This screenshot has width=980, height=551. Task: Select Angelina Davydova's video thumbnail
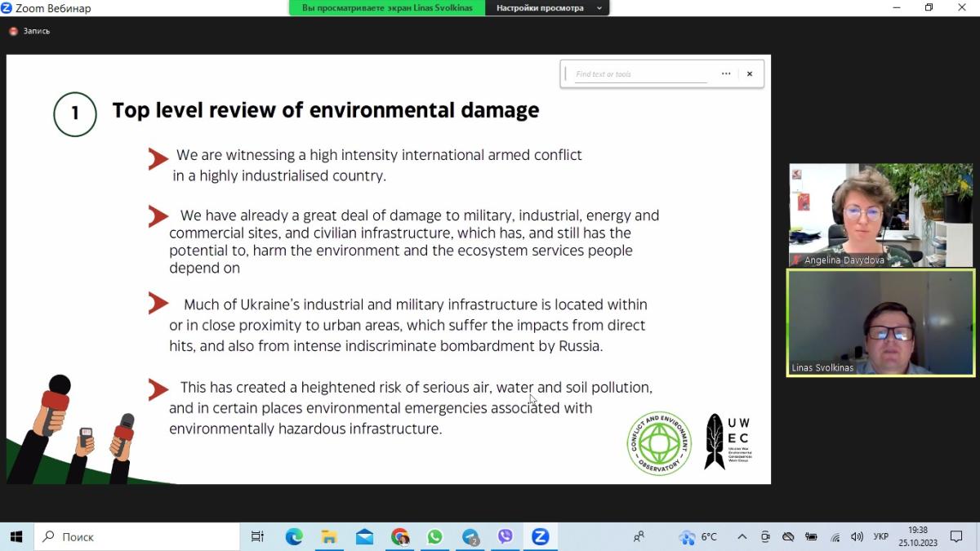pyautogui.click(x=880, y=216)
